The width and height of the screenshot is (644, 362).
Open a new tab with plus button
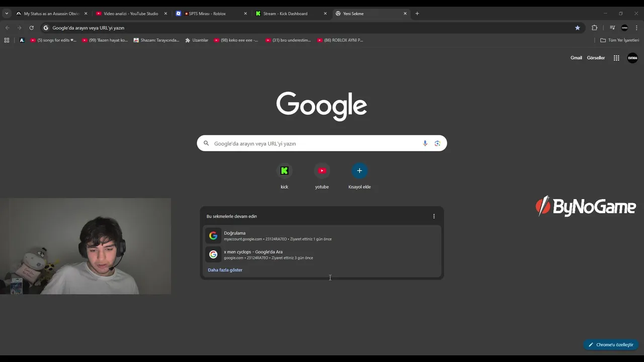[x=417, y=14]
